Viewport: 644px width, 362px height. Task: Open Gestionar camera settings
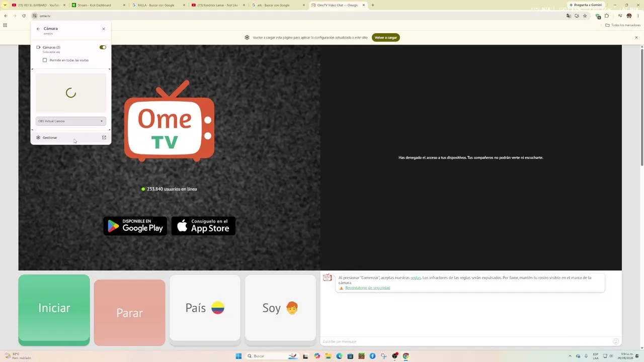point(70,137)
